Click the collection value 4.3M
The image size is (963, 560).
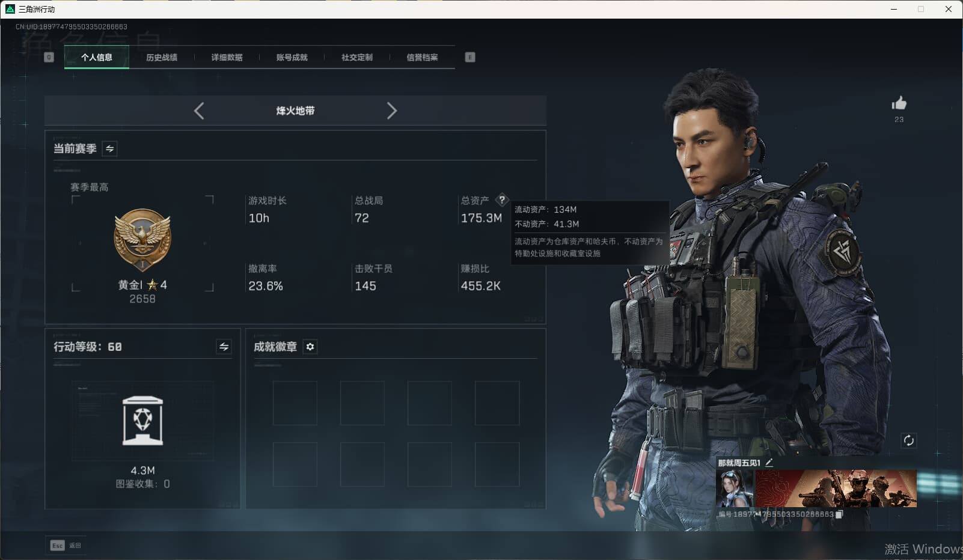point(142,470)
